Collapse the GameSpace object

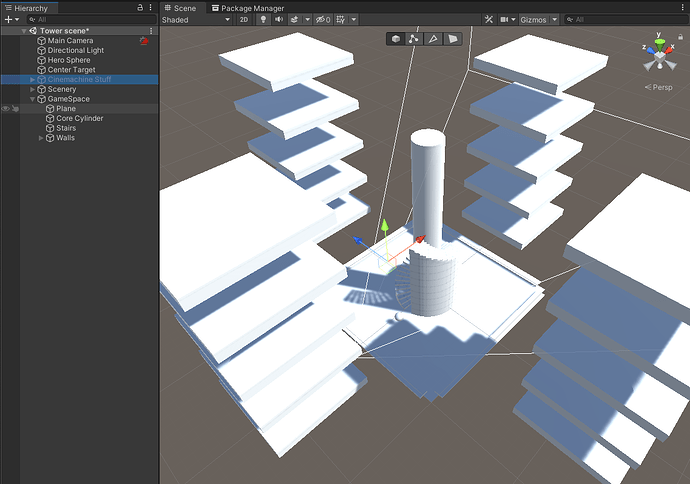tap(32, 99)
